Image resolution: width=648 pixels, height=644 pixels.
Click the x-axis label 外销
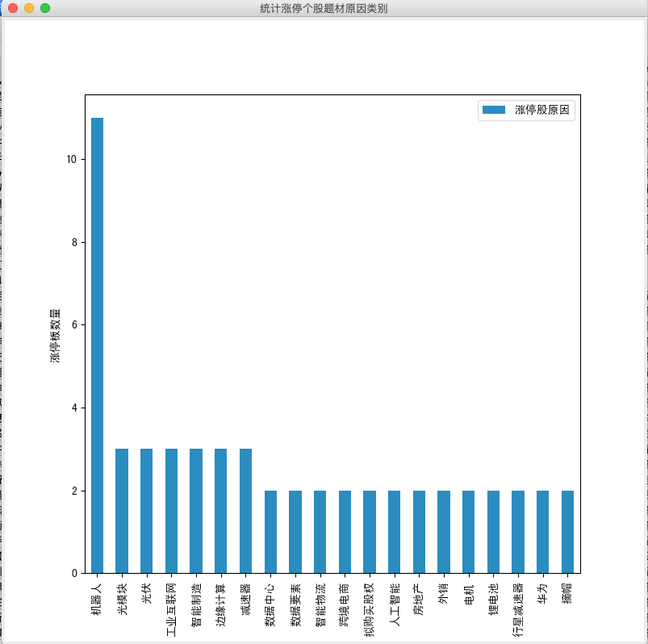[x=444, y=594]
